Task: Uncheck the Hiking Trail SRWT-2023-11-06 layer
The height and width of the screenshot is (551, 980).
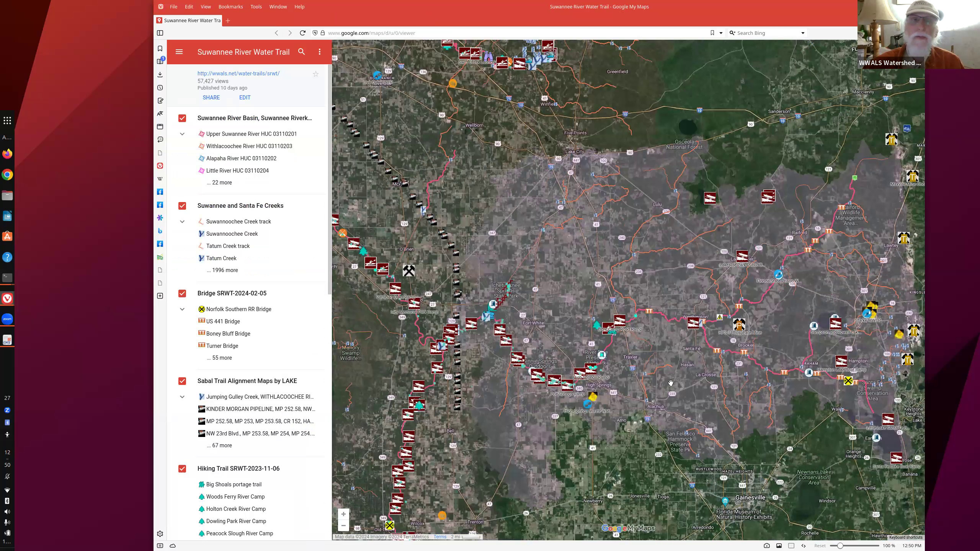Action: pyautogui.click(x=182, y=469)
